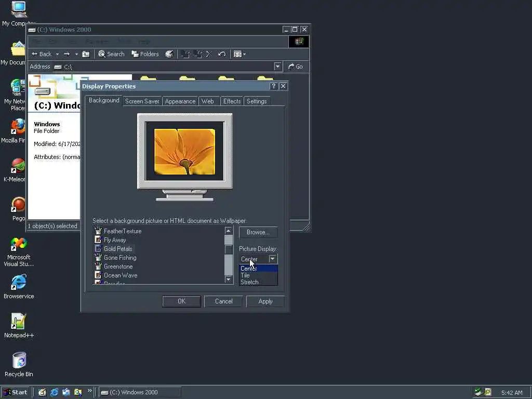The width and height of the screenshot is (532, 399).
Task: Click the Undo toolbar icon
Action: (221, 54)
